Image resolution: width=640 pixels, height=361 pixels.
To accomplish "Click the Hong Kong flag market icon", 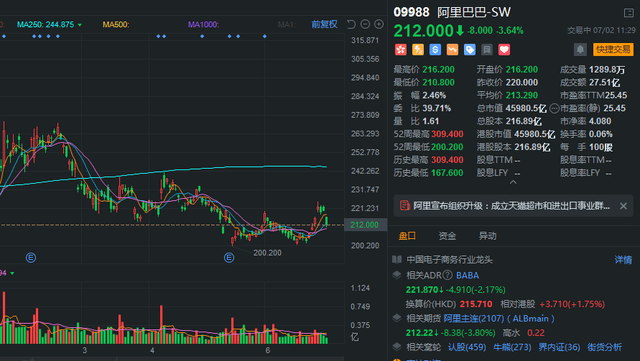I will [x=401, y=50].
